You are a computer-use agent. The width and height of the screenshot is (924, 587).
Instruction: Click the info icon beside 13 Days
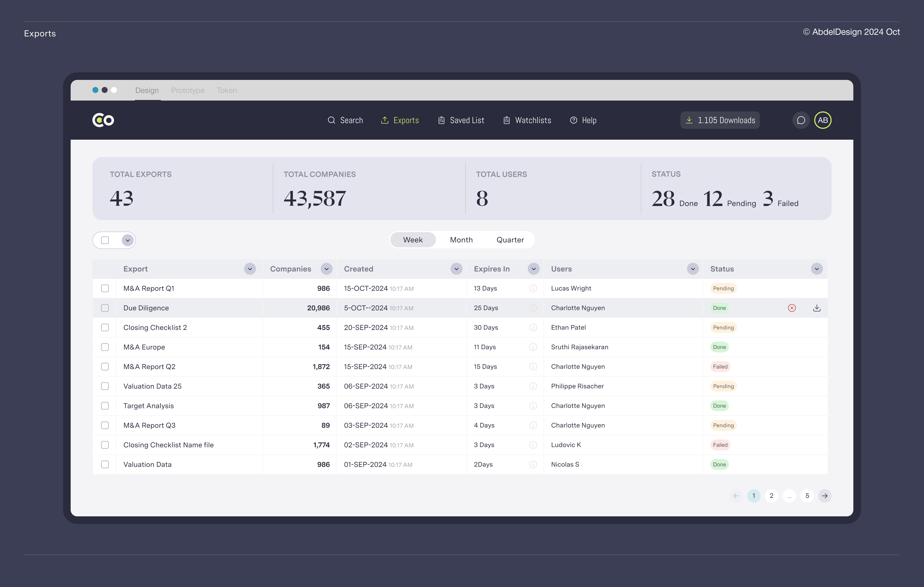pos(533,288)
